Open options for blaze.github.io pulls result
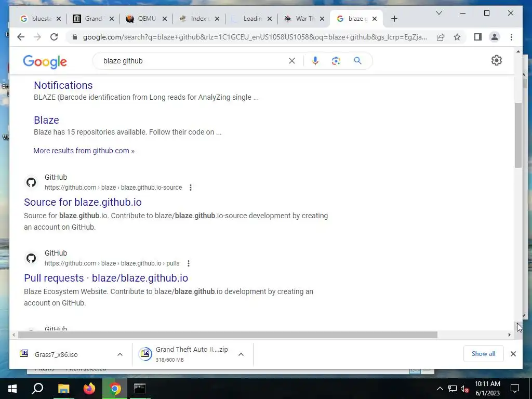Image resolution: width=532 pixels, height=399 pixels. tap(188, 263)
